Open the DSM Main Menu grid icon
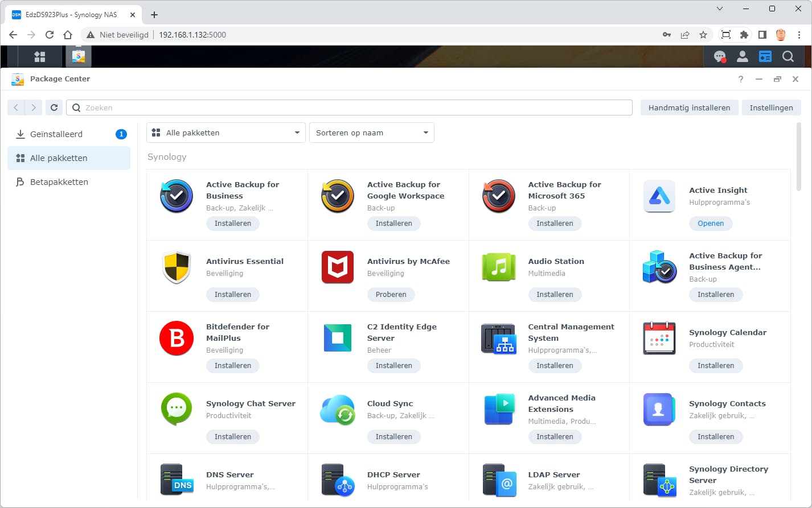 point(40,56)
